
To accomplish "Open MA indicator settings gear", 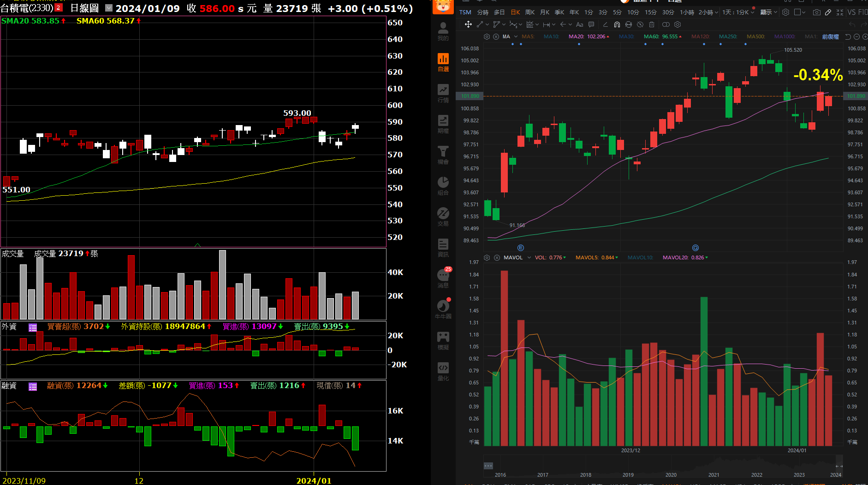I will (x=487, y=36).
